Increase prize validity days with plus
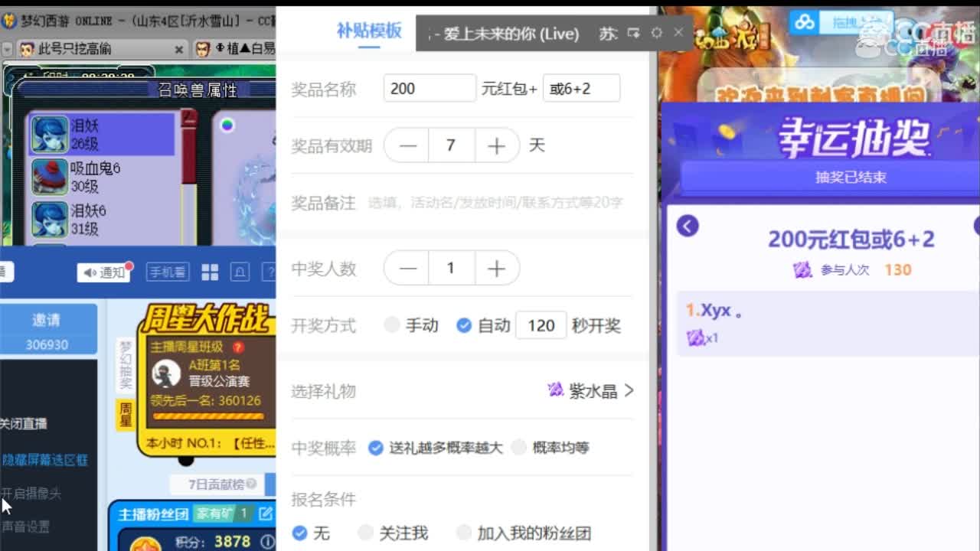This screenshot has width=980, height=551. [496, 145]
